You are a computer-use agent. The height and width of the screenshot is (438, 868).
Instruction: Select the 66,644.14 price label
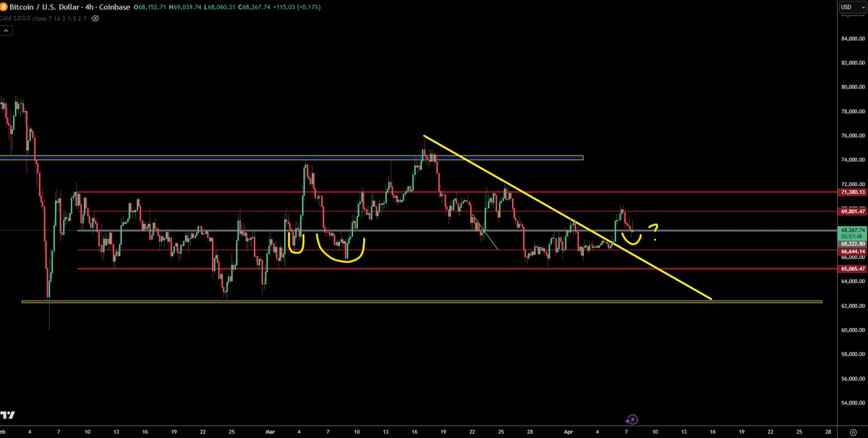[x=852, y=251]
